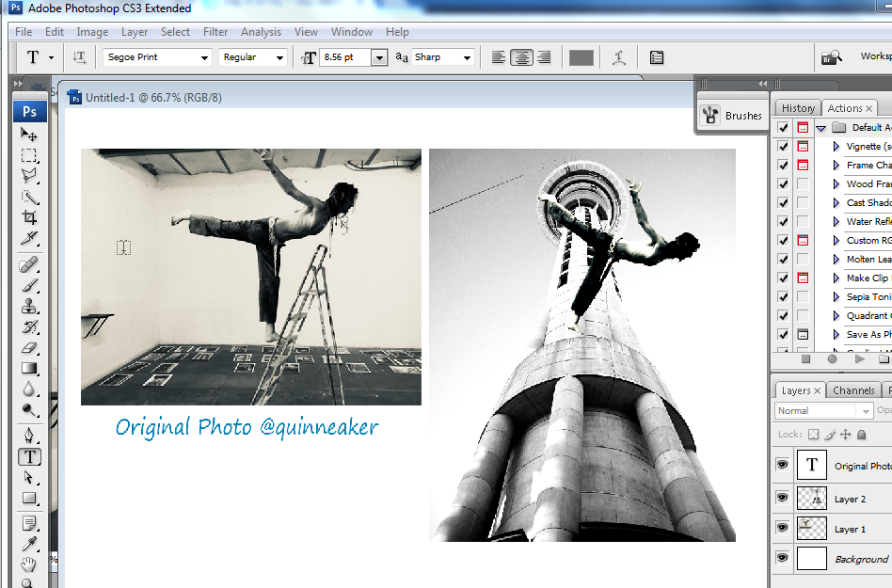Change the text orientation

[x=79, y=56]
